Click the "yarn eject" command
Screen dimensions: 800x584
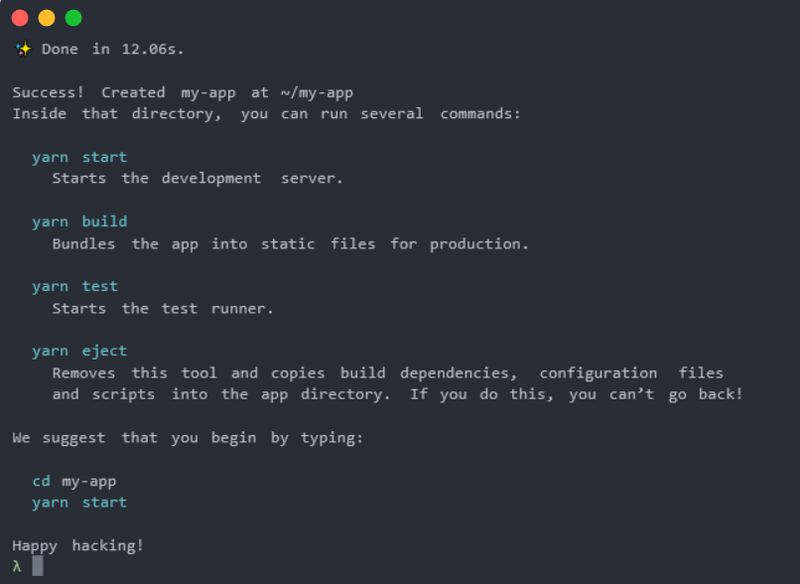point(79,351)
